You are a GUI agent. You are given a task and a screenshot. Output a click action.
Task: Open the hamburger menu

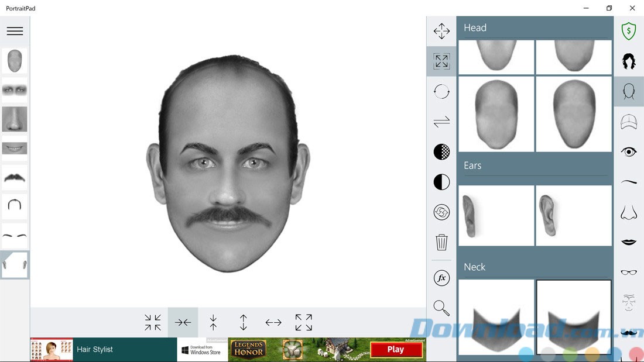[15, 31]
